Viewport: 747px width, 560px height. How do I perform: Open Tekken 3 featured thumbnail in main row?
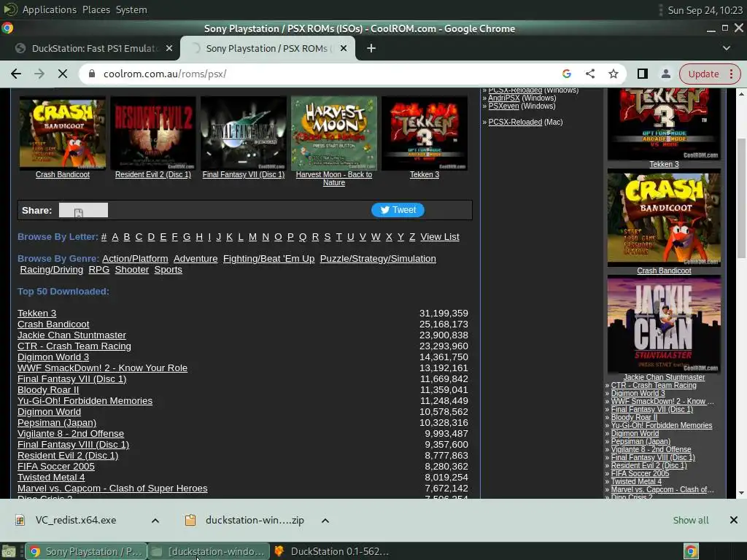point(425,133)
